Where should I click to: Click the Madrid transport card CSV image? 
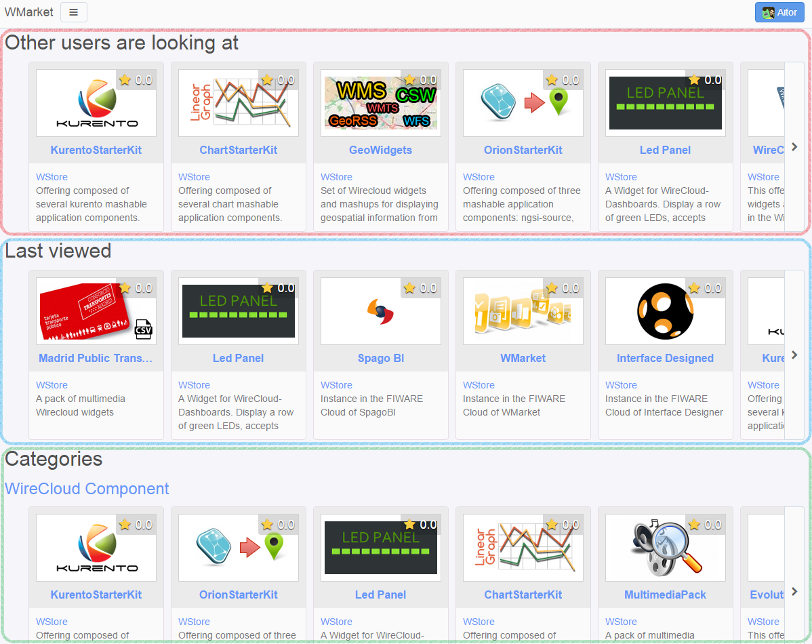[96, 311]
